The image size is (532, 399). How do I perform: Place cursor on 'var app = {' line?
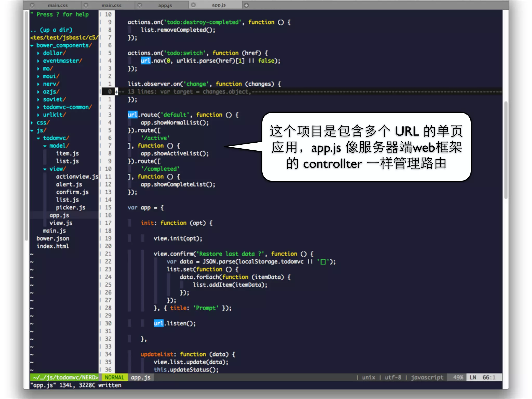(145, 208)
